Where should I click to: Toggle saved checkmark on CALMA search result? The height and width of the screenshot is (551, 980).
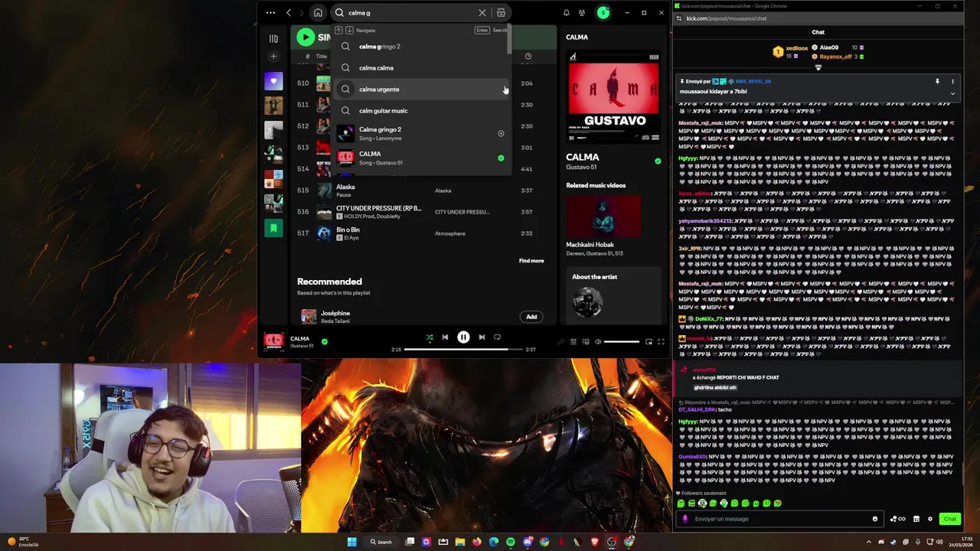[x=501, y=158]
